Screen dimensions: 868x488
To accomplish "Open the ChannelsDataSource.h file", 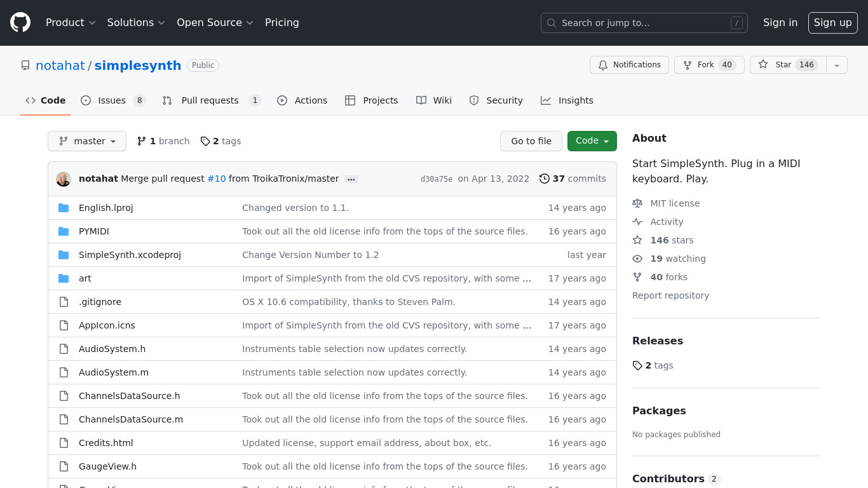I will (130, 396).
